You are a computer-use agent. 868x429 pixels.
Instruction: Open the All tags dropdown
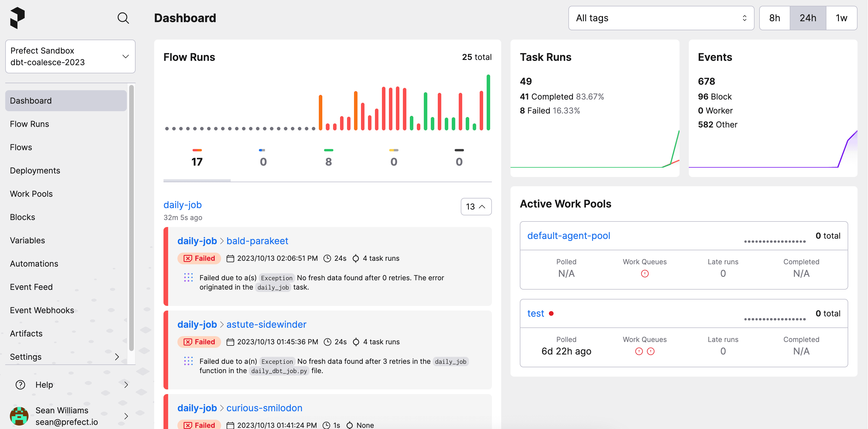tap(661, 18)
